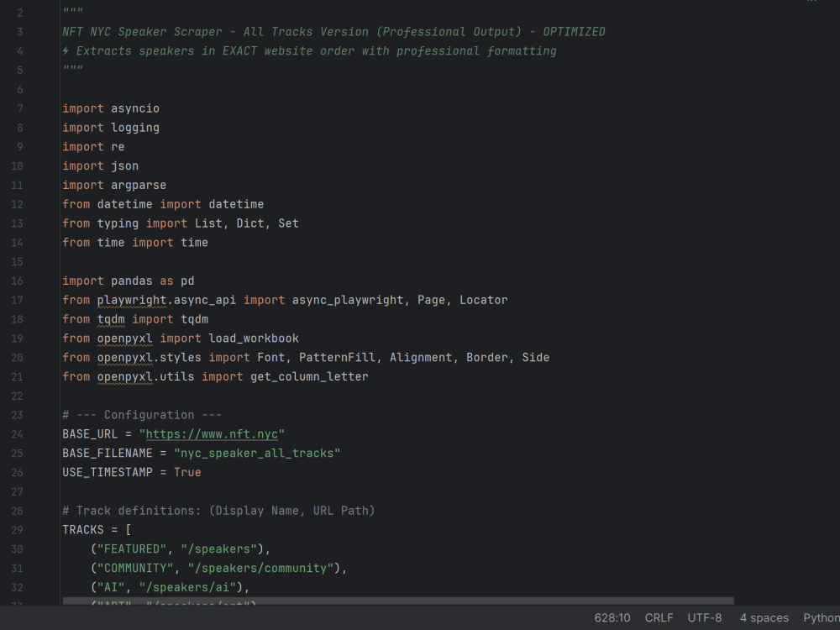
Task: Click line number 7 in the gutter
Action: (x=20, y=108)
